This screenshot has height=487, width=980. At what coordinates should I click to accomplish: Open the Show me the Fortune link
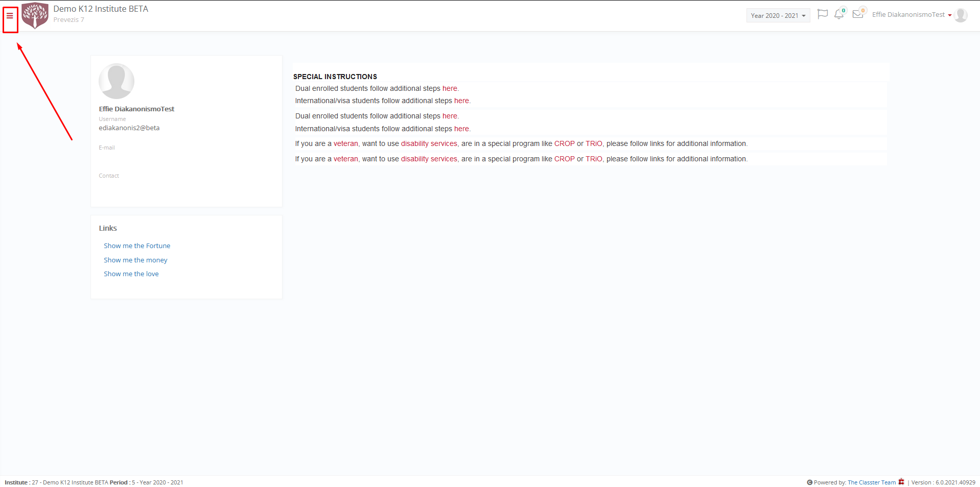tap(137, 246)
